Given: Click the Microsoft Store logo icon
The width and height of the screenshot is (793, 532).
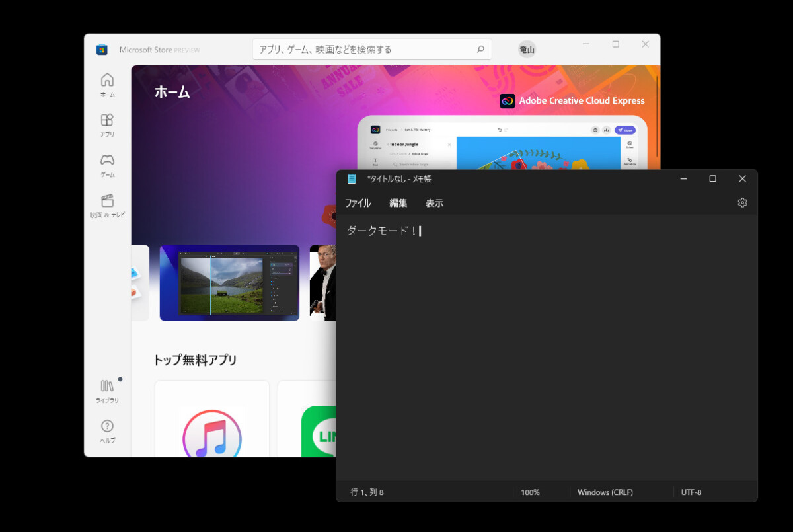Looking at the screenshot, I should click(102, 50).
